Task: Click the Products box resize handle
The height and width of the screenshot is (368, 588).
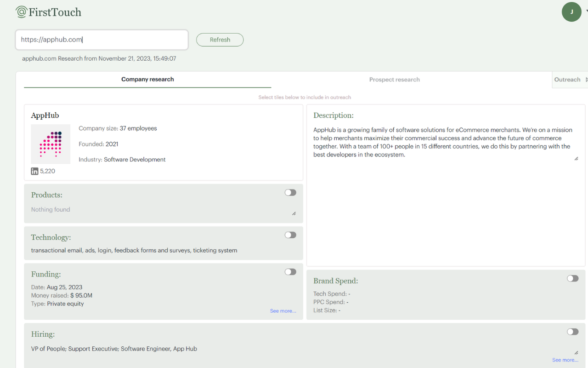Action: (294, 213)
